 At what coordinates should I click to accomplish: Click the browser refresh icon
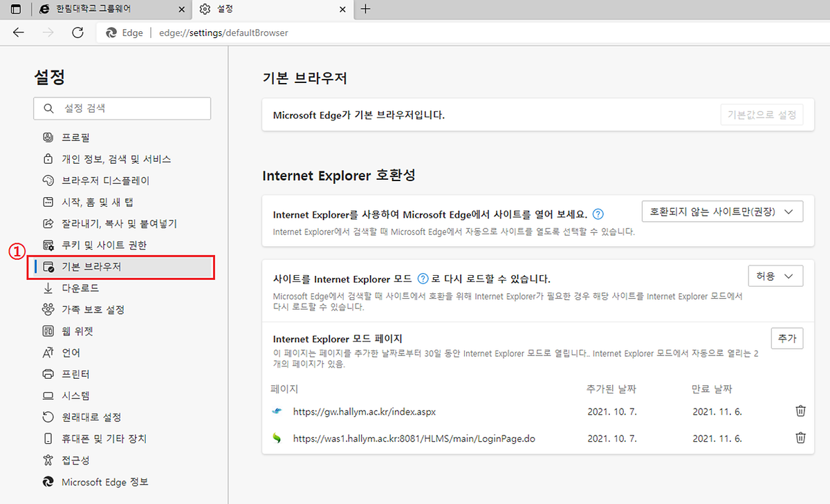tap(77, 32)
